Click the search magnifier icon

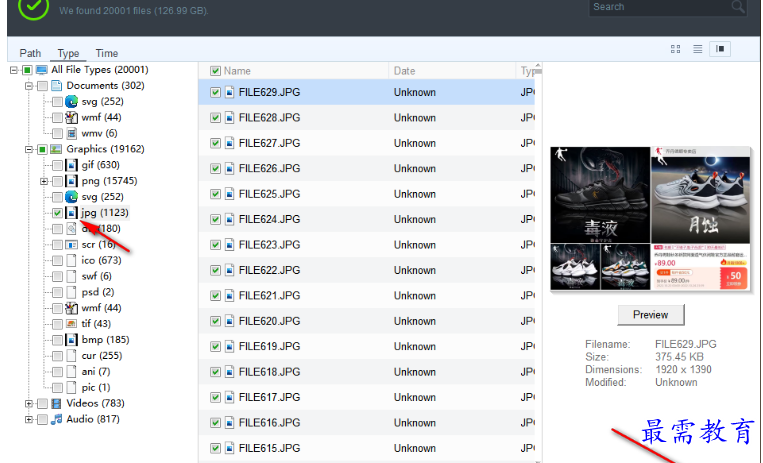click(737, 6)
